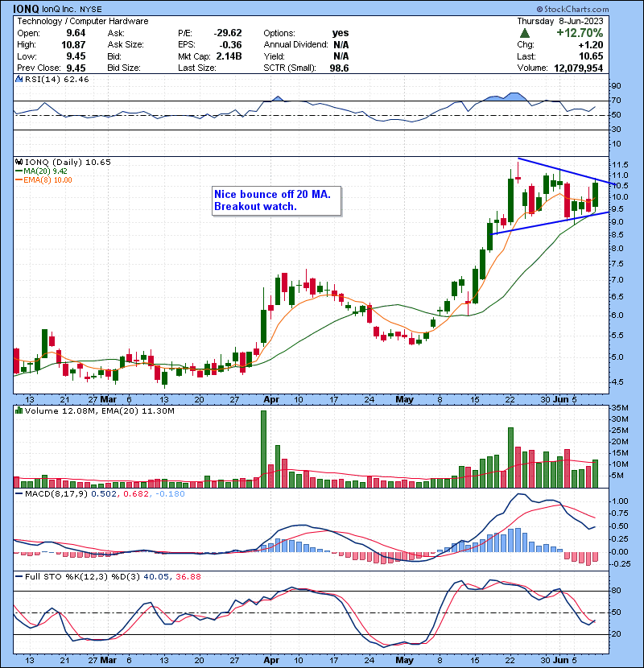
Task: Click the Annual Dividend N/A value
Action: (341, 45)
